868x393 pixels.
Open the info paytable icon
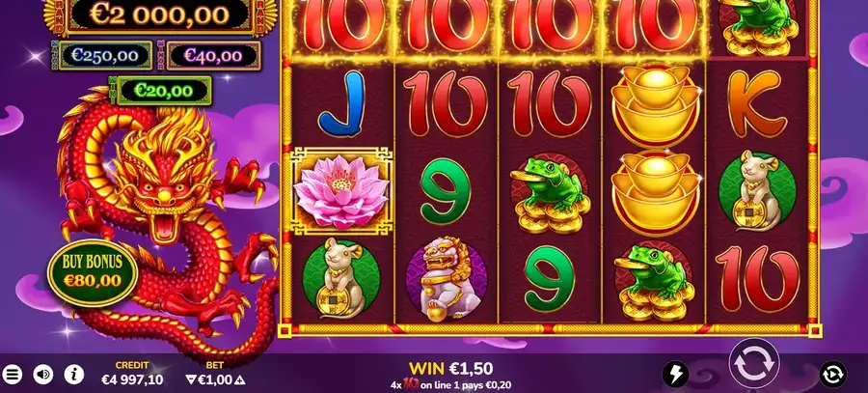74,375
